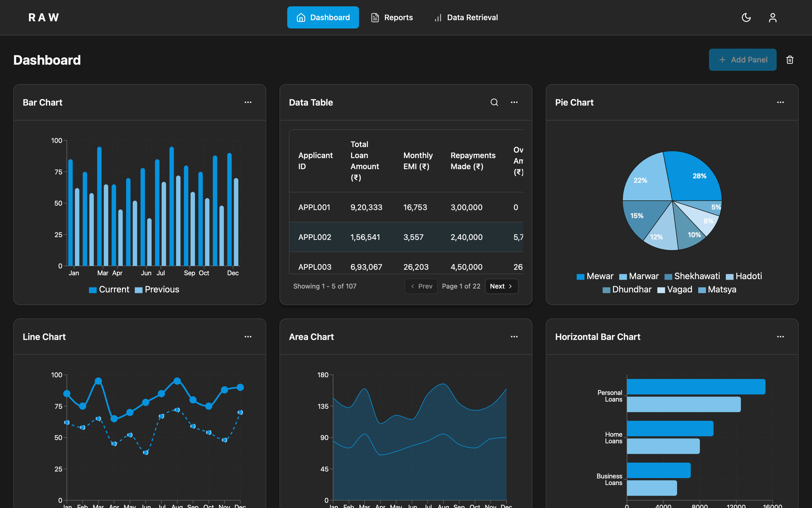This screenshot has height=508, width=812.
Task: Open the Area Chart options menu
Action: tap(514, 336)
